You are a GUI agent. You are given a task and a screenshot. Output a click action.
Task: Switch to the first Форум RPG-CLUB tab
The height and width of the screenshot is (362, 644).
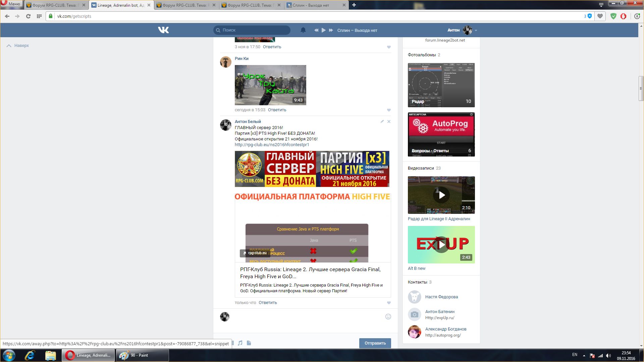(56, 5)
